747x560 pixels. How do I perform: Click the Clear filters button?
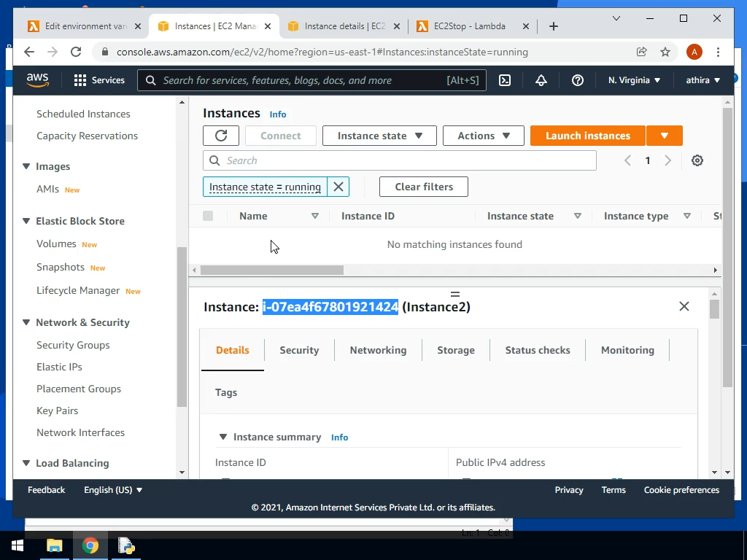(x=424, y=187)
